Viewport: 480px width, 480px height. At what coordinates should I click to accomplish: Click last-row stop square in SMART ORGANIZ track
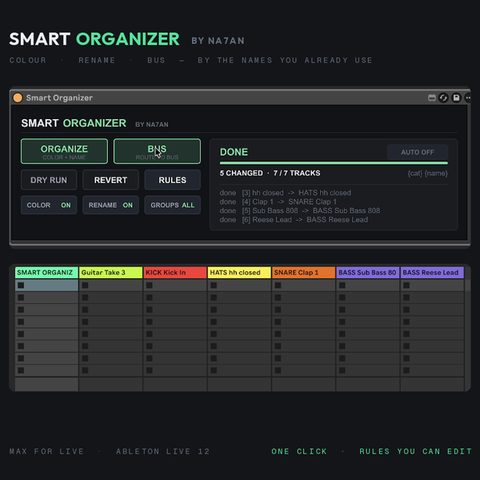[x=21, y=370]
